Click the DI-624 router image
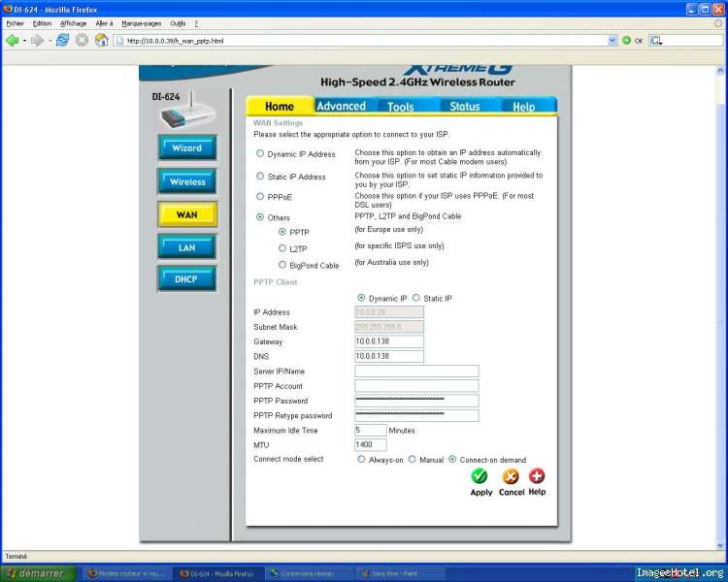Viewport: 728px width, 582px height. point(187,112)
